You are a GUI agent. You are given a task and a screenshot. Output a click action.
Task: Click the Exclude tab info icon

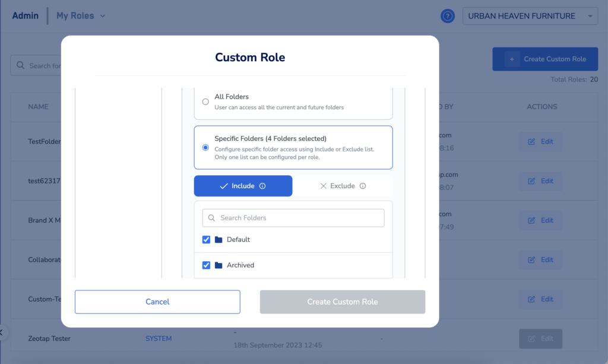363,186
